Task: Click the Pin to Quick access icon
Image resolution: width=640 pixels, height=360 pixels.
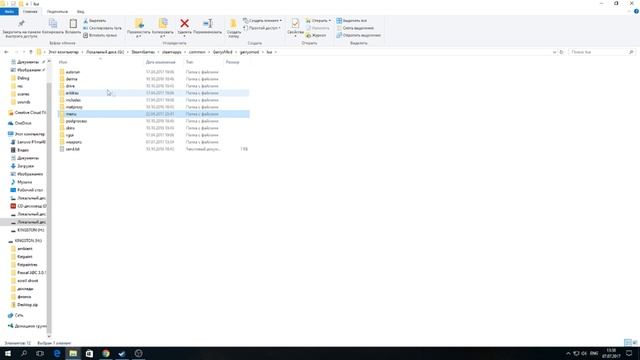Action: 21,24
